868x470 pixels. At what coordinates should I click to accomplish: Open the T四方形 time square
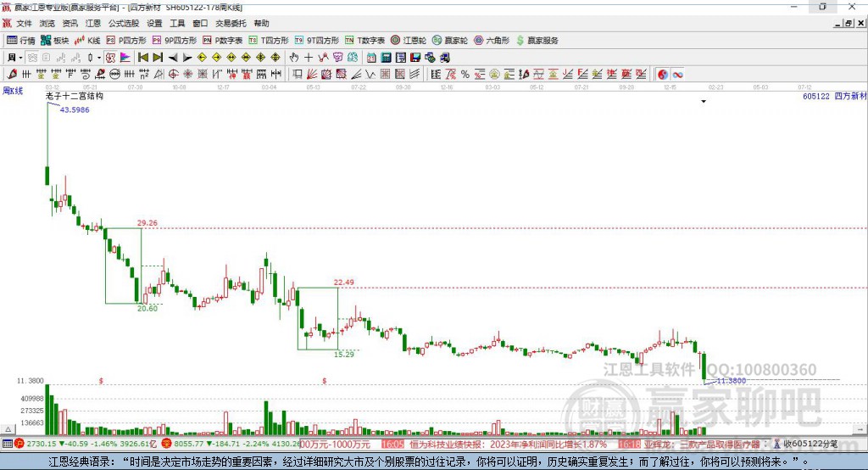[x=269, y=41]
